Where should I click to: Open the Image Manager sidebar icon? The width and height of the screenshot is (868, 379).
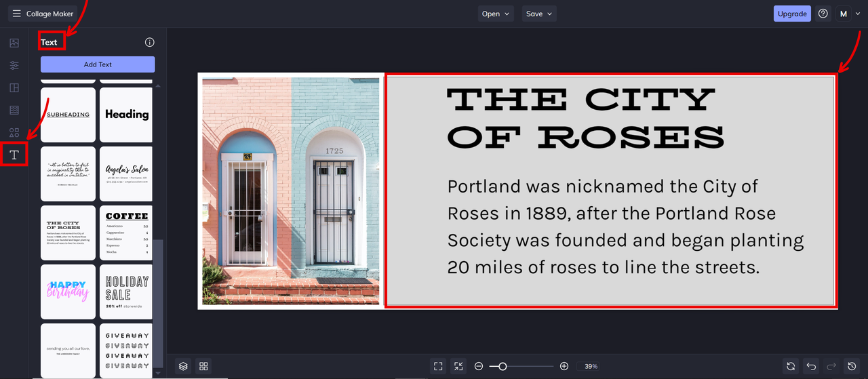14,43
